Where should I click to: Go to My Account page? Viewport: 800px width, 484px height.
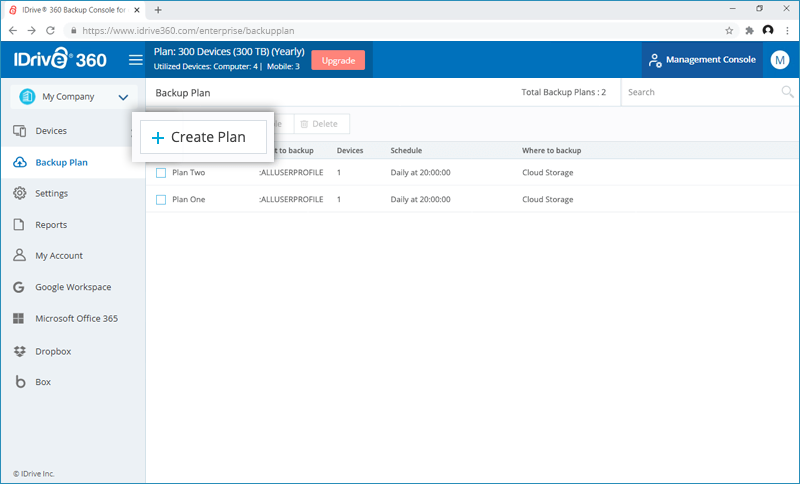(x=59, y=256)
